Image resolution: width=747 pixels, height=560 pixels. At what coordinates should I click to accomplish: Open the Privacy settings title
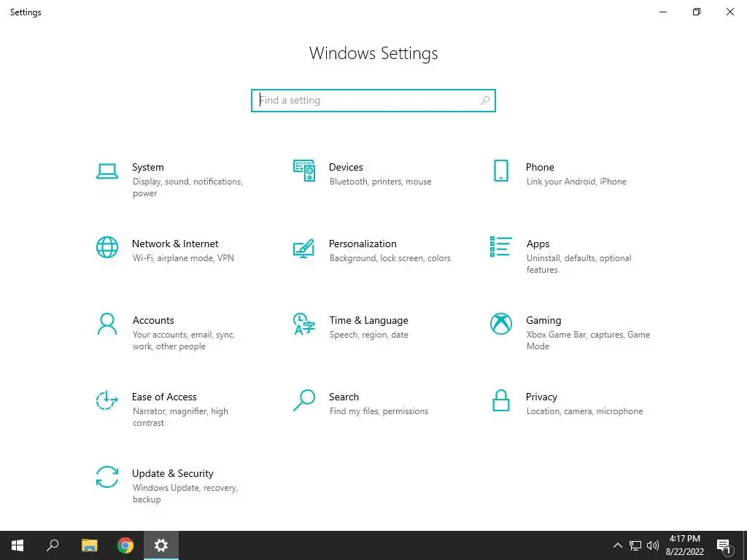point(541,397)
